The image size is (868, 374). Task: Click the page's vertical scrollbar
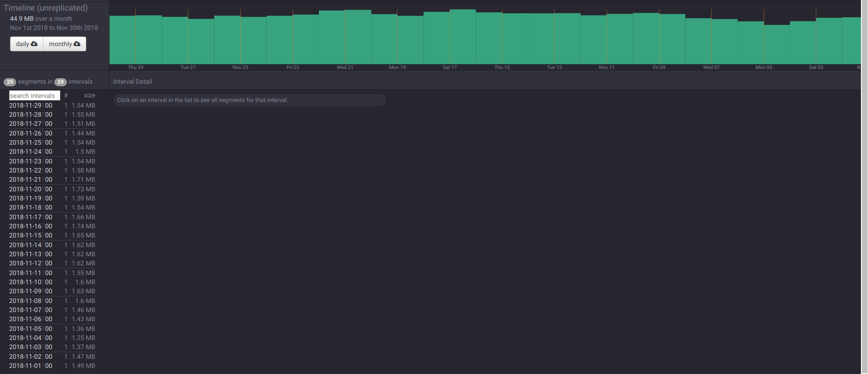tap(864, 187)
